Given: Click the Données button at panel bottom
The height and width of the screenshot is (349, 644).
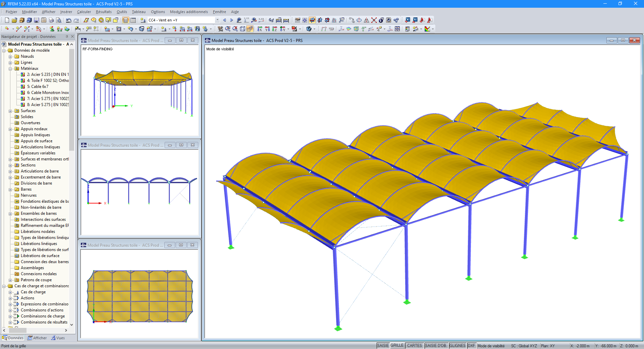Looking at the screenshot, I should pos(13,338).
